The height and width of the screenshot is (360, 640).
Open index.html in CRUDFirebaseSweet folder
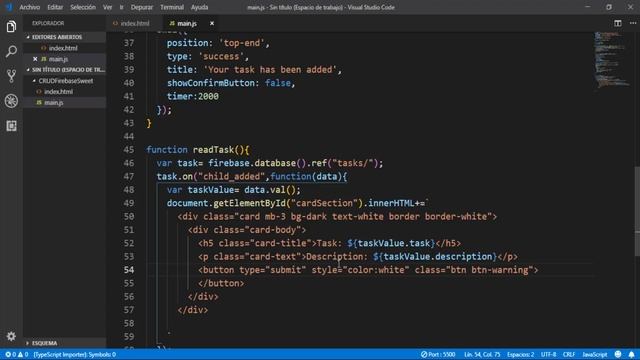(64, 91)
